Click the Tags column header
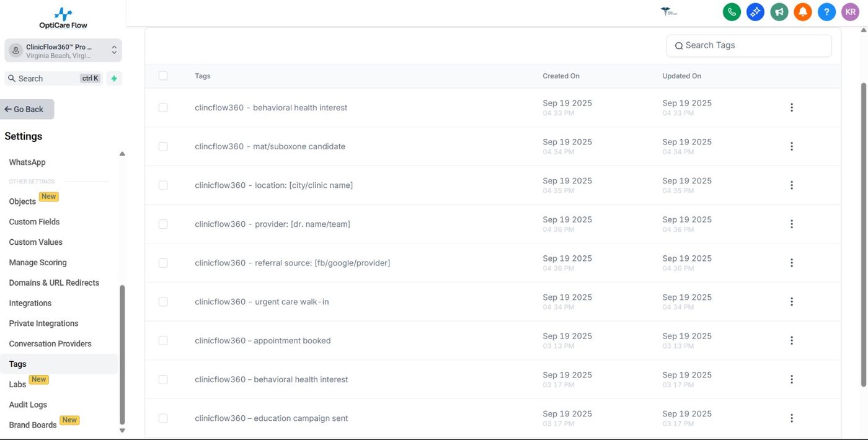 tap(203, 76)
